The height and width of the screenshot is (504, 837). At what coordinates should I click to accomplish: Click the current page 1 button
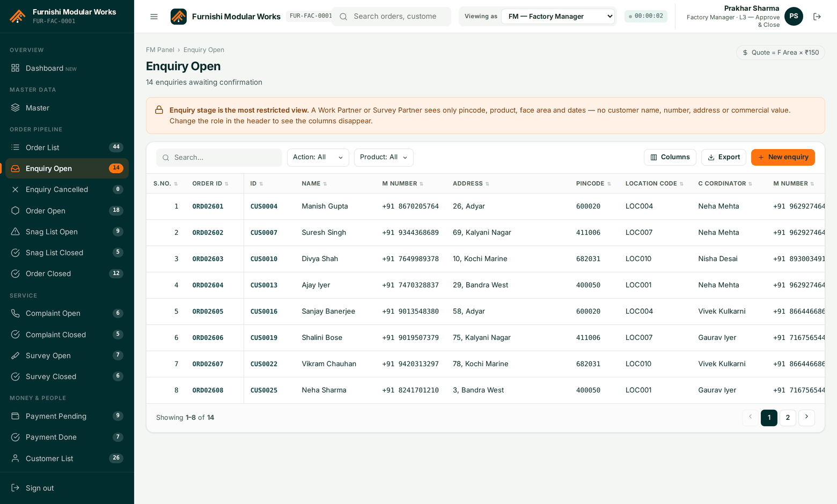tap(769, 418)
